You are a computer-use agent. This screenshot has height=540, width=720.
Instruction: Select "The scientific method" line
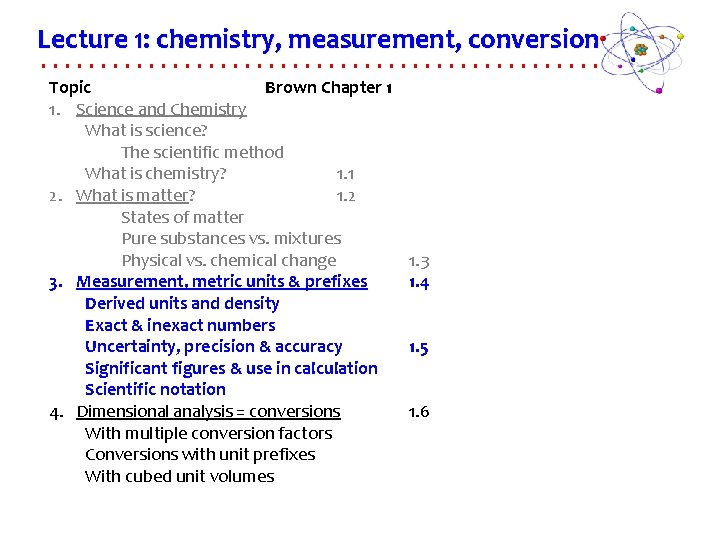(202, 152)
